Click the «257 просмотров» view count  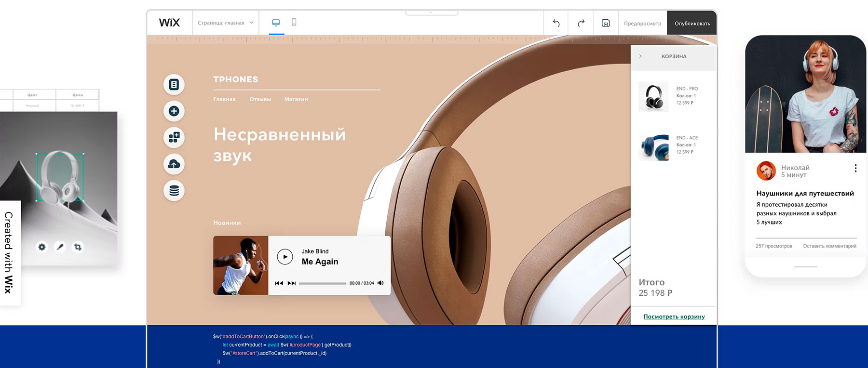(x=774, y=246)
